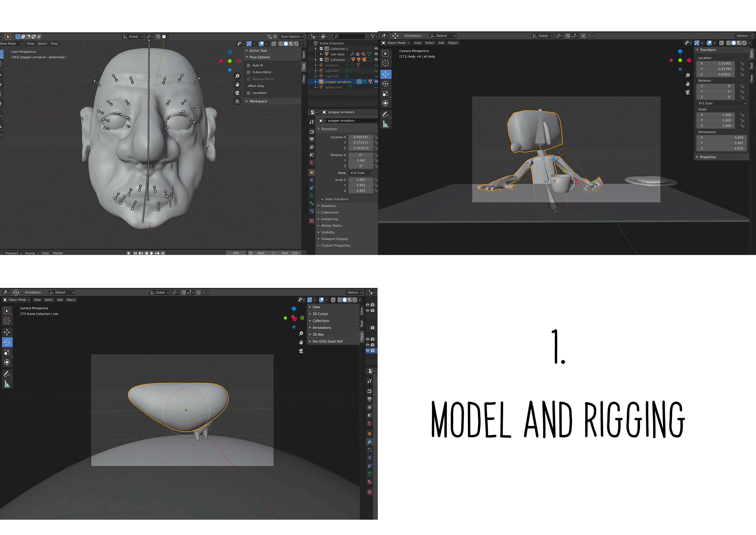Open Orientation Default dropdown in cow screenshot
This screenshot has height=535, width=756.
point(62,292)
